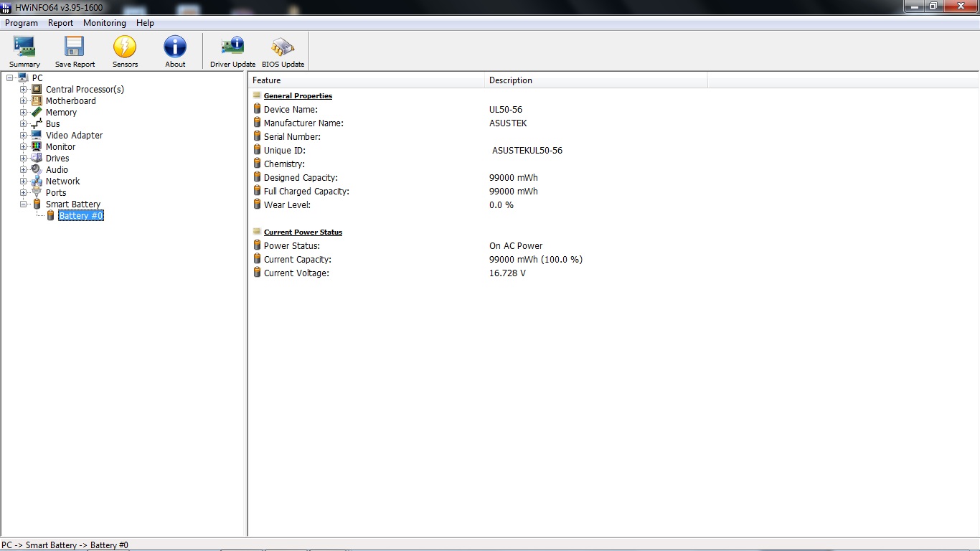The image size is (980, 551).
Task: Click the Bus icon in tree
Action: [37, 123]
